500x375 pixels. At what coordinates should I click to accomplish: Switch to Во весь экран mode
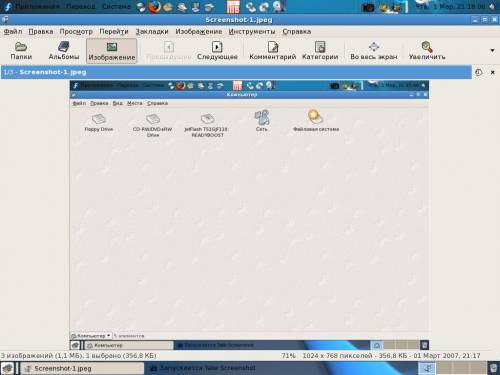point(374,51)
